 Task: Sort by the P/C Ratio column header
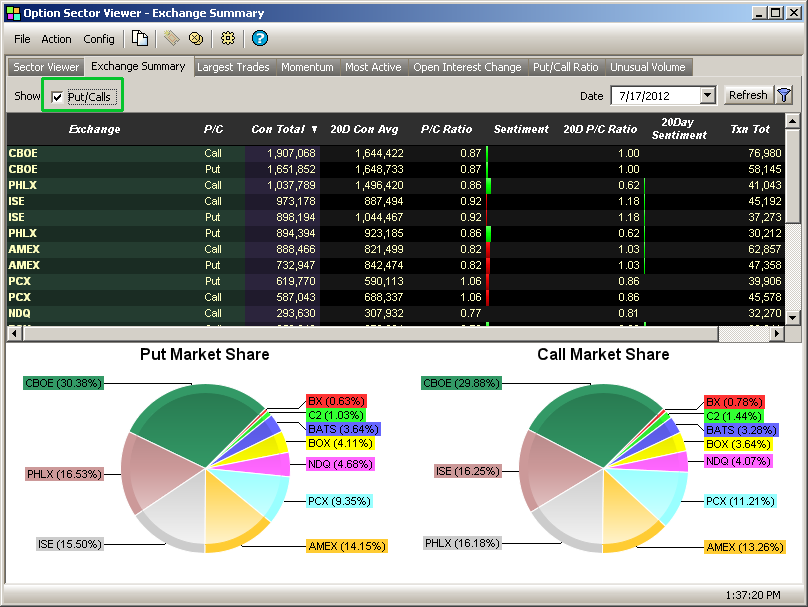[446, 129]
